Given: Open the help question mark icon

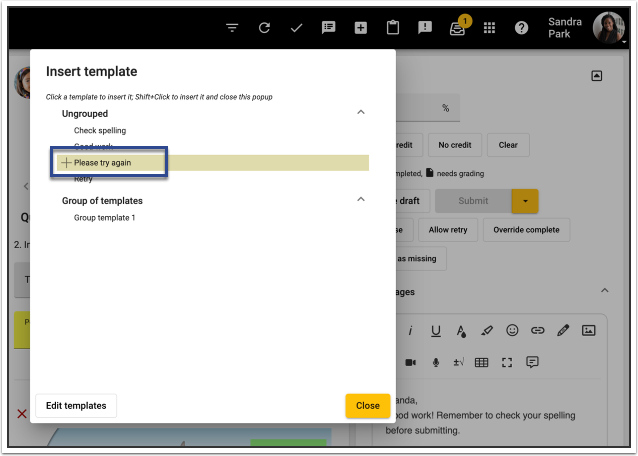Looking at the screenshot, I should click(521, 28).
